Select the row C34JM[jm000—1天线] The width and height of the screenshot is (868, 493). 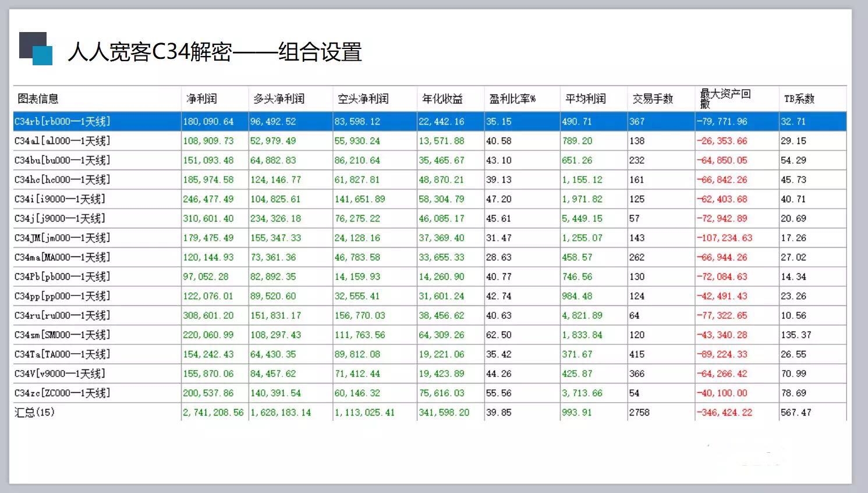pos(430,238)
